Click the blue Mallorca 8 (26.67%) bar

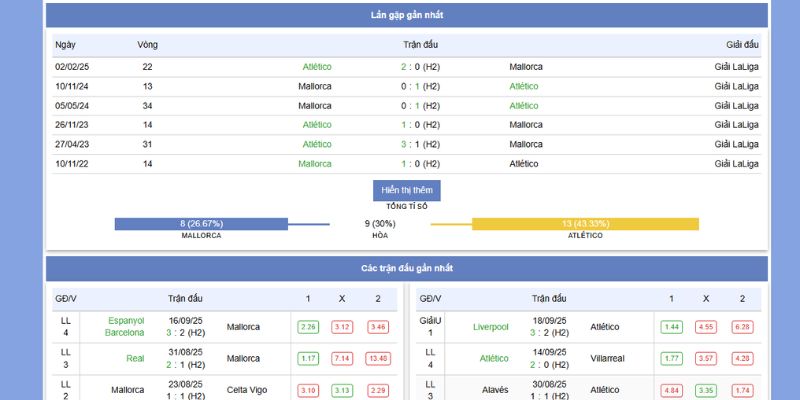tap(201, 224)
